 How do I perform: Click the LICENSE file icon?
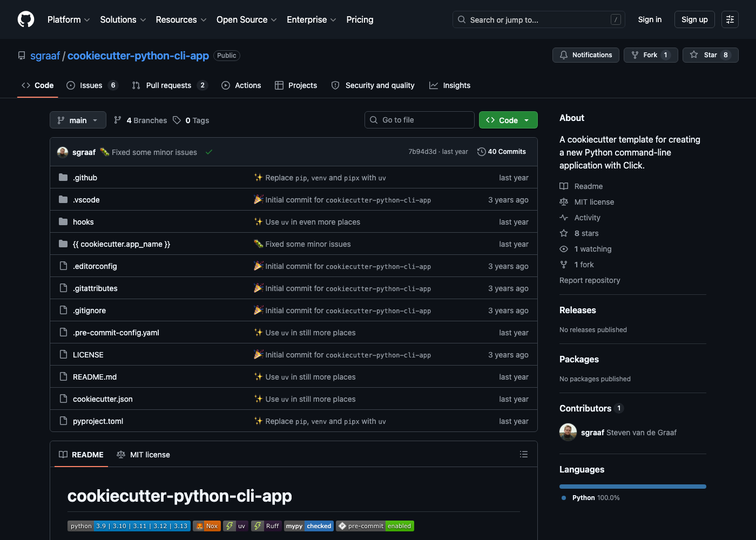click(63, 355)
